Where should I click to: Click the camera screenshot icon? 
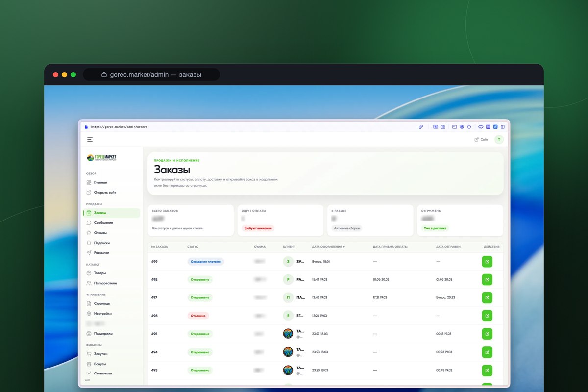443,127
